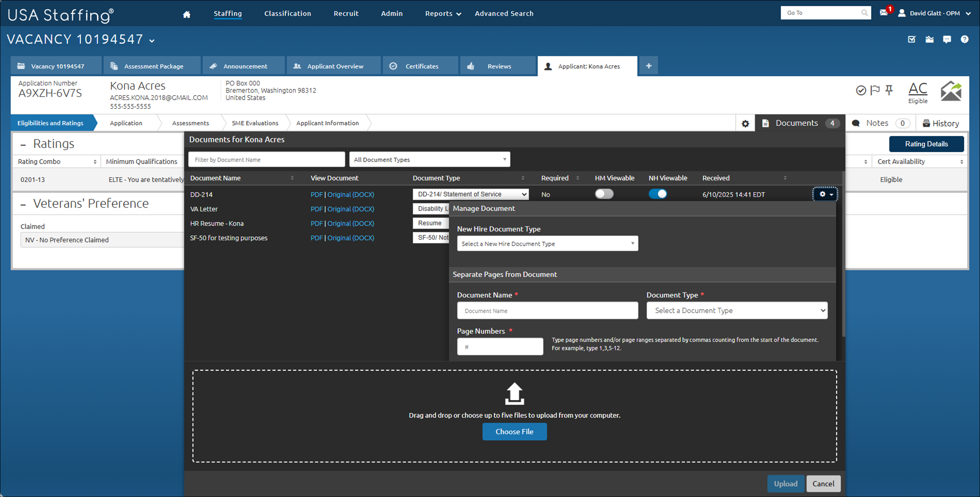Open the feedback speech bubble icon
This screenshot has width=980, height=497.
click(947, 39)
